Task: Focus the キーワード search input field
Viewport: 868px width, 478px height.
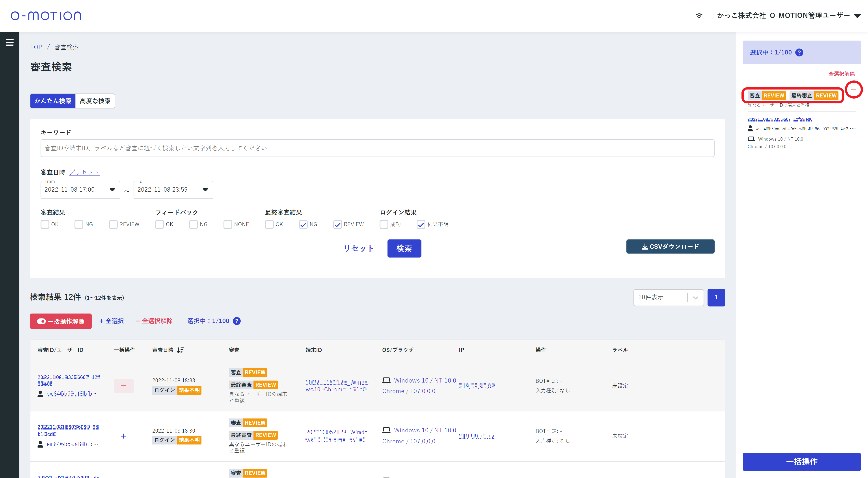Action: 377,148
